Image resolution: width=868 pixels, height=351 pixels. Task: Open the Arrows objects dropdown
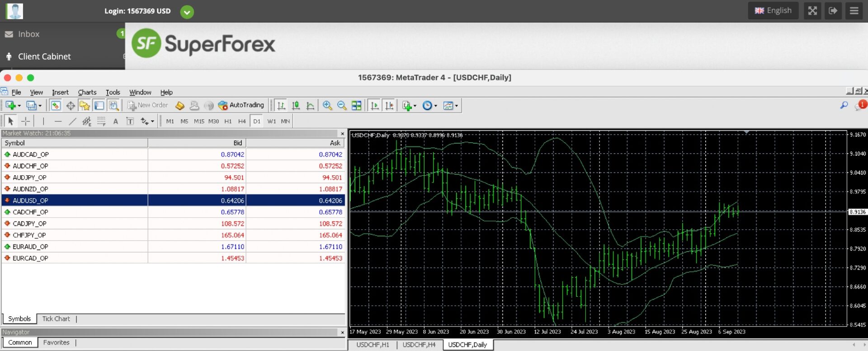147,121
